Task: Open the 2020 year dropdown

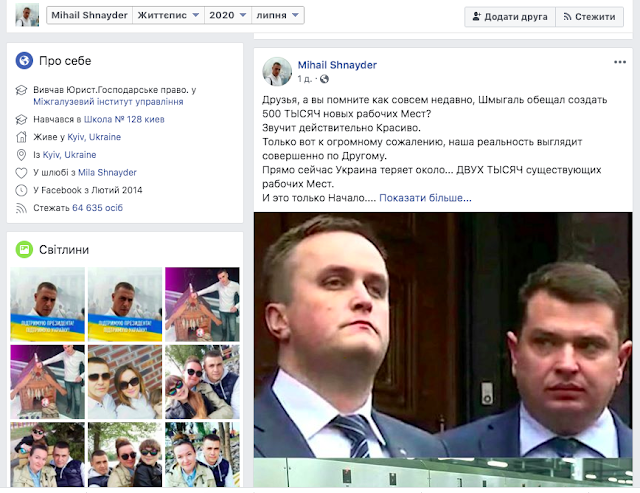Action: click(228, 15)
